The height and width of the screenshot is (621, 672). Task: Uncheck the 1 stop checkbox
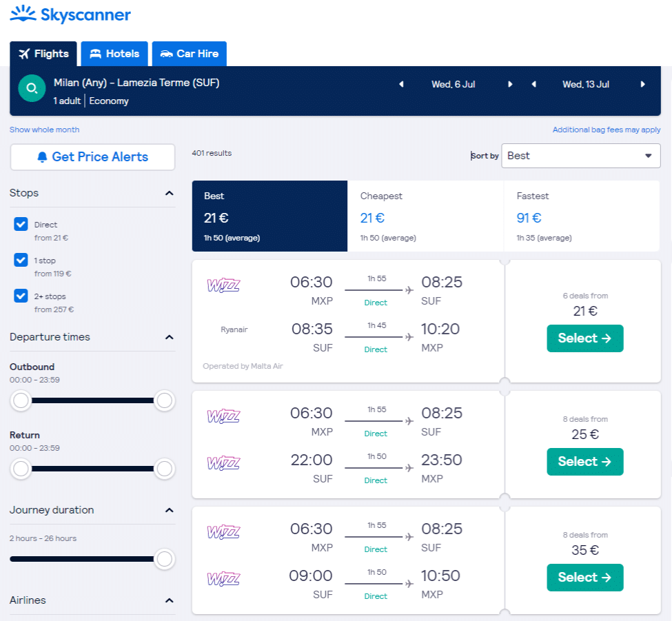[x=21, y=260]
